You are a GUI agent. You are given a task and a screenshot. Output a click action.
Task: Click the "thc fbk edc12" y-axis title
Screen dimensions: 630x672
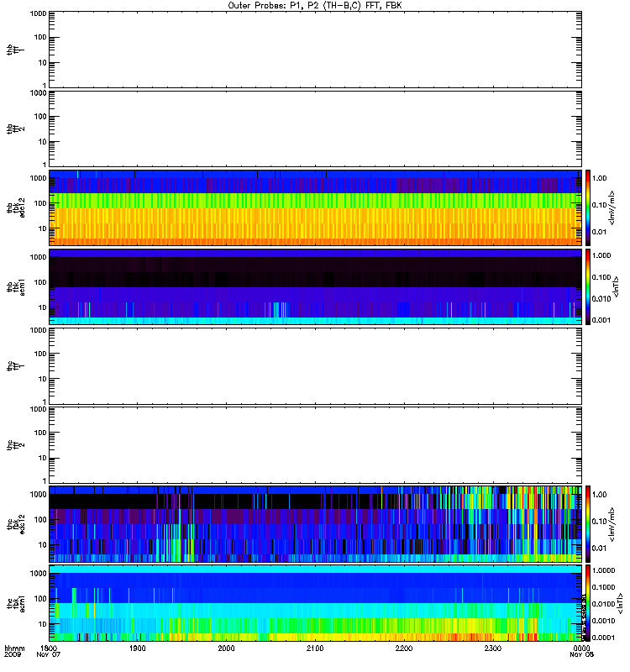(15, 524)
